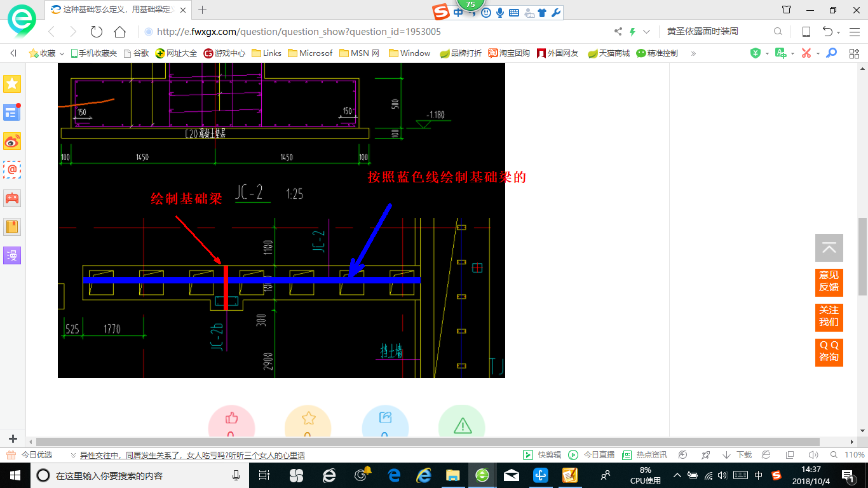
Task: Open the orange book reader sidebar icon
Action: pos(12,227)
